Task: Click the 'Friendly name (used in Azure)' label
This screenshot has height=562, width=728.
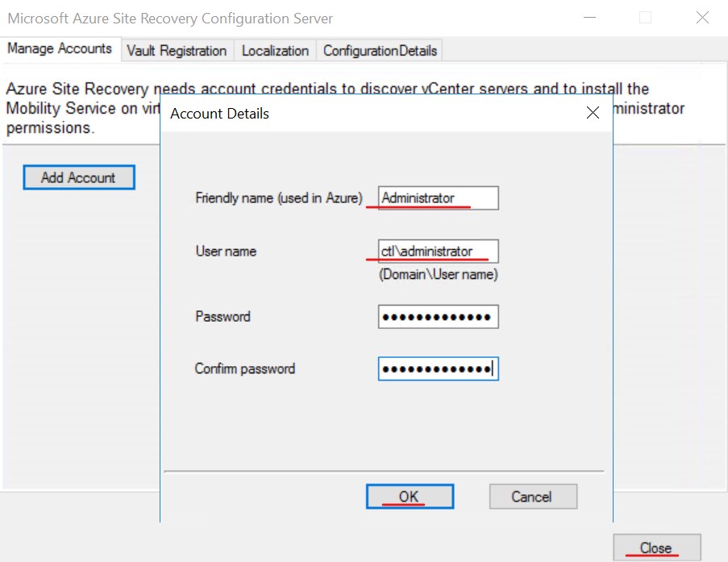Action: tap(279, 198)
